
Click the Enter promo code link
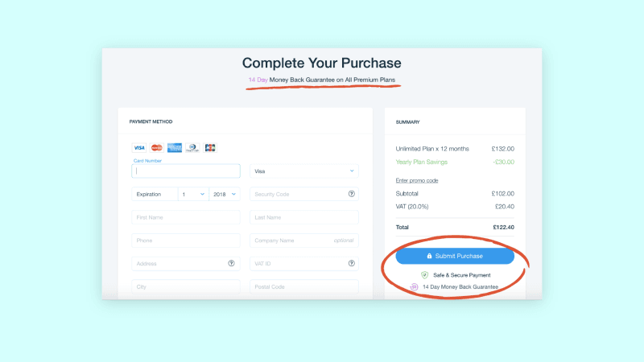tap(417, 180)
